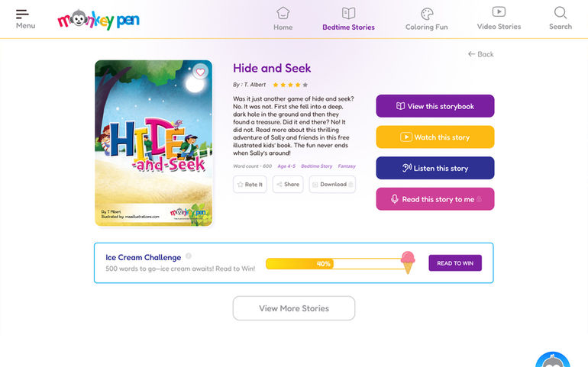Open the Fantasy tag link
The height and width of the screenshot is (367, 588).
pos(347,166)
